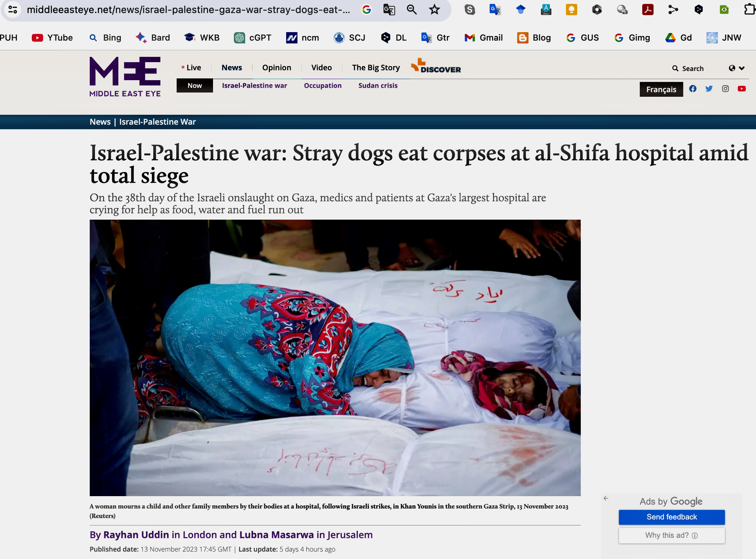Open the Sudan crisis topic link
This screenshot has width=756, height=559.
[378, 85]
